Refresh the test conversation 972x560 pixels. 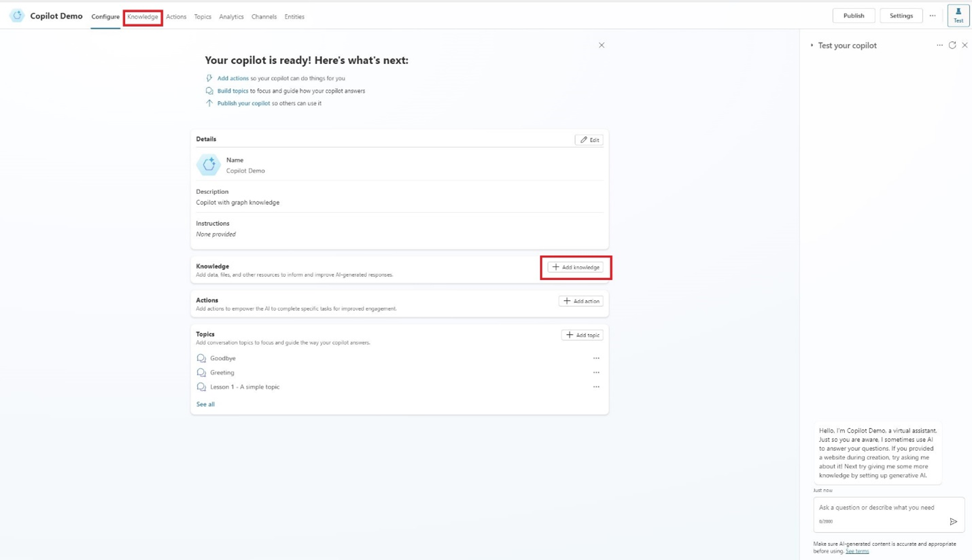[952, 46]
